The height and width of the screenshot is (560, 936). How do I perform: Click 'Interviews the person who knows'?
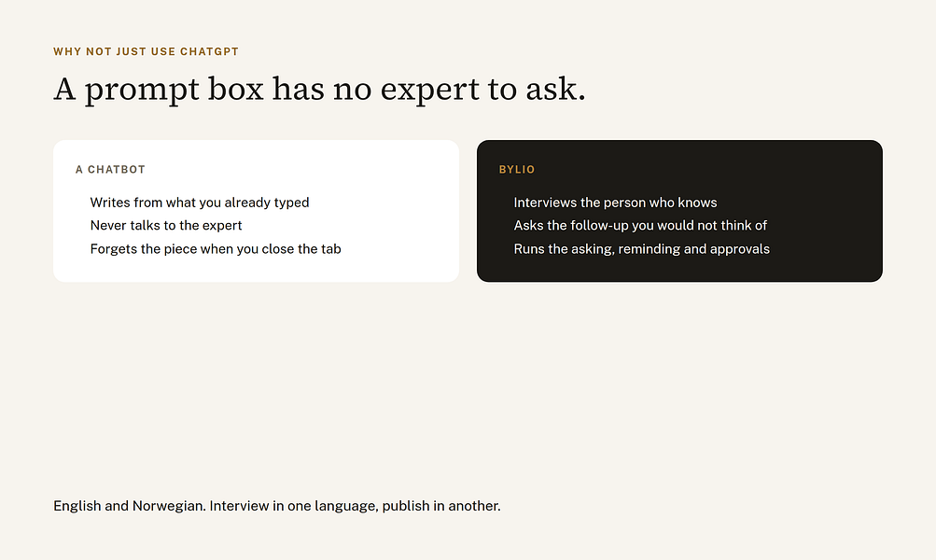[615, 203]
